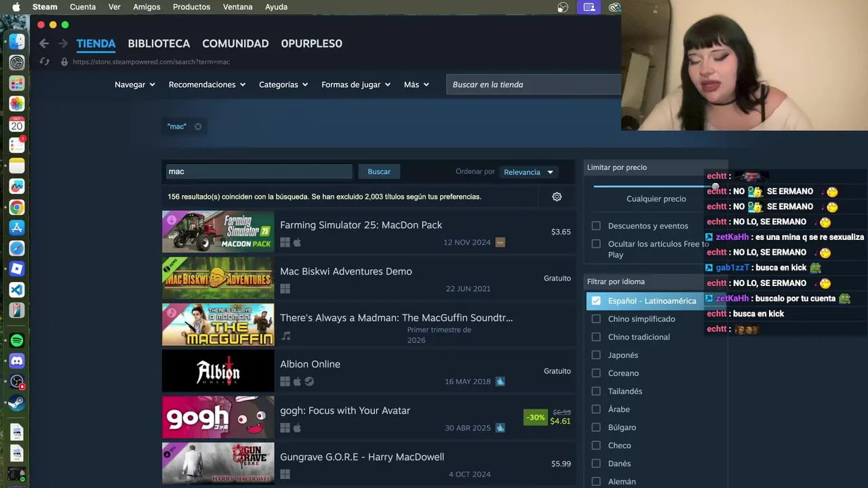Click Steam icon in the dock
The image size is (868, 488).
click(17, 403)
